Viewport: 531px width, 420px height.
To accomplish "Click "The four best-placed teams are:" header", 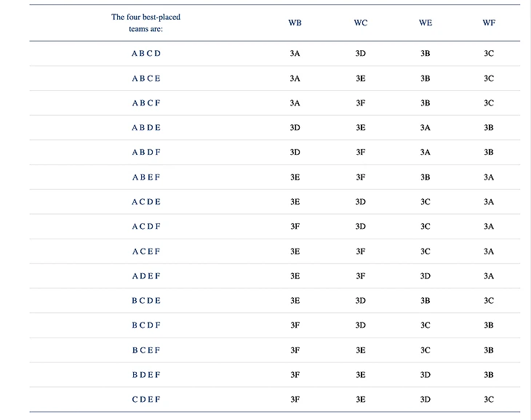I will tap(146, 23).
